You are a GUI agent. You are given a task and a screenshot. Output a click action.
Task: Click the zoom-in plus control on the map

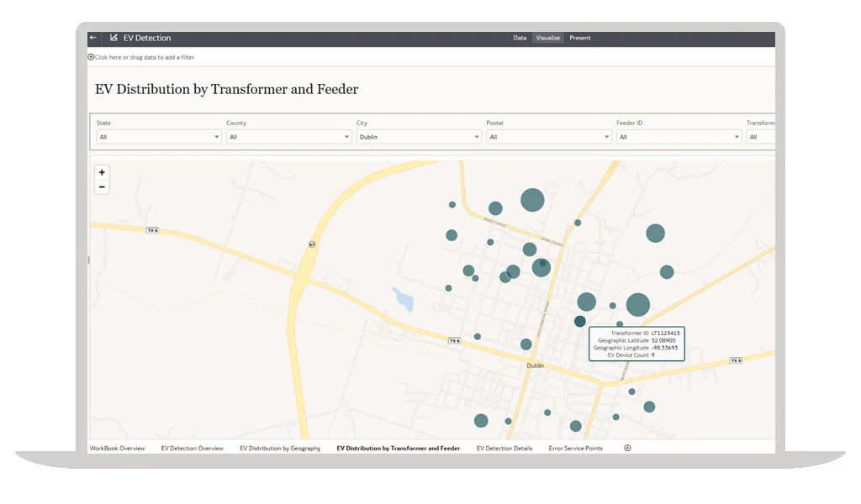click(102, 172)
